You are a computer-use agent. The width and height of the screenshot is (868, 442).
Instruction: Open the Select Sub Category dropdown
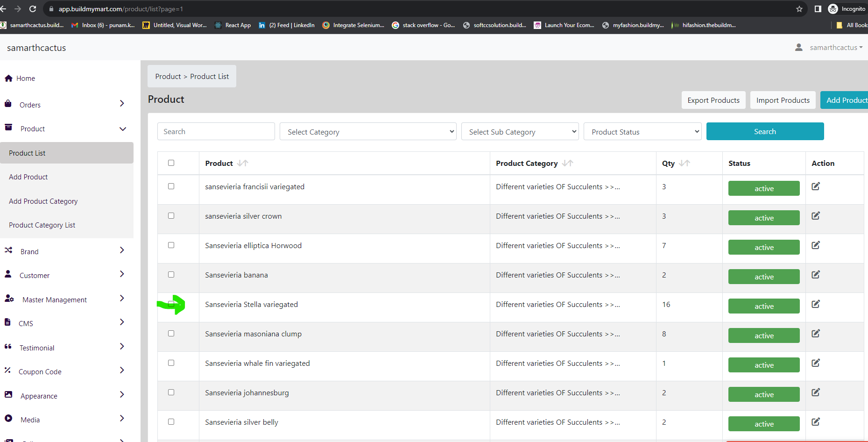520,132
